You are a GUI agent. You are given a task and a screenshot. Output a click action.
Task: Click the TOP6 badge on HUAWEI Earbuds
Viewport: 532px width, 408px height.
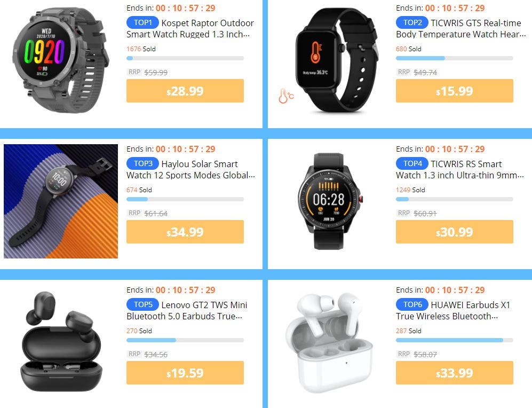click(x=412, y=304)
